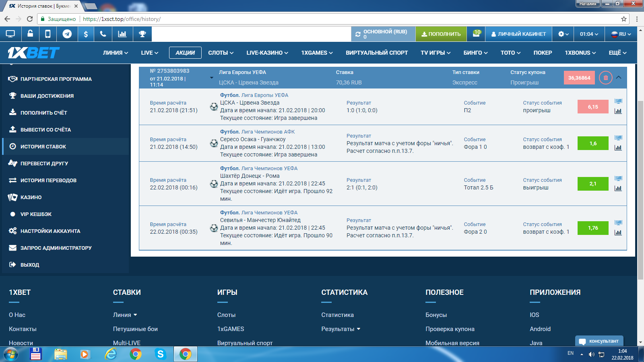Delete coupon with red trash icon
The width and height of the screenshot is (644, 362).
tap(605, 78)
